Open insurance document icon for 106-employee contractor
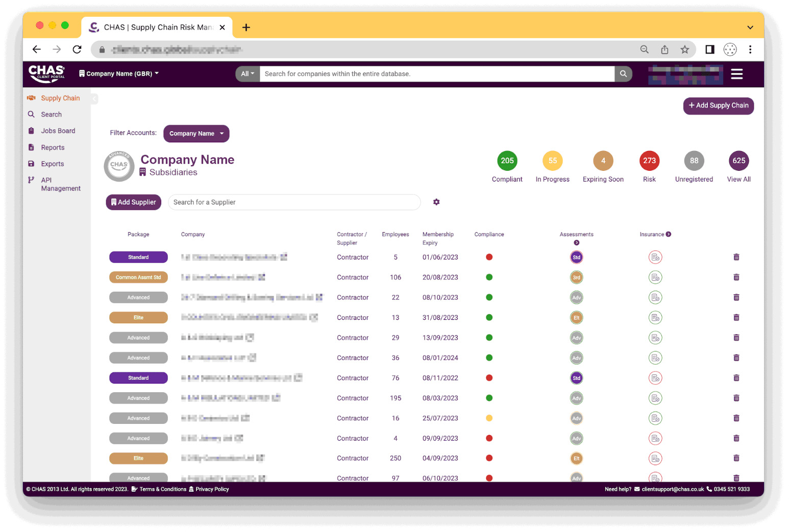The image size is (789, 532). click(655, 277)
